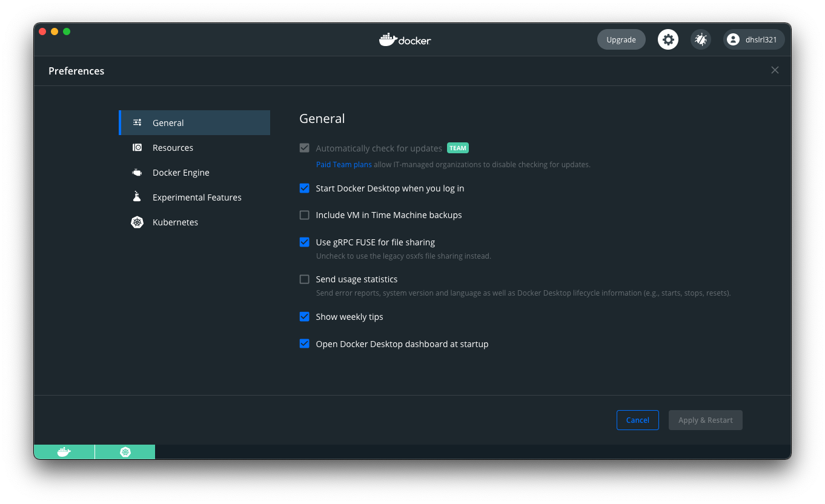Click the General sliders icon in sidebar
The height and width of the screenshot is (504, 825).
click(137, 122)
